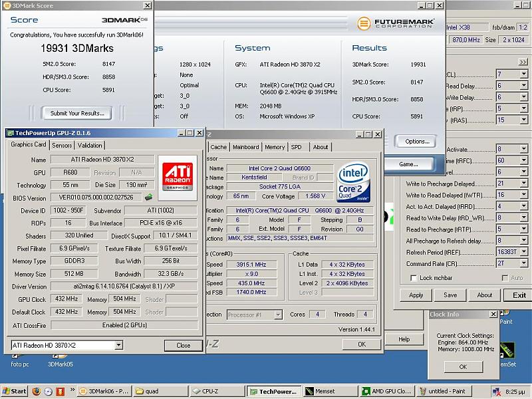Click Apply in MemSet

click(416, 295)
